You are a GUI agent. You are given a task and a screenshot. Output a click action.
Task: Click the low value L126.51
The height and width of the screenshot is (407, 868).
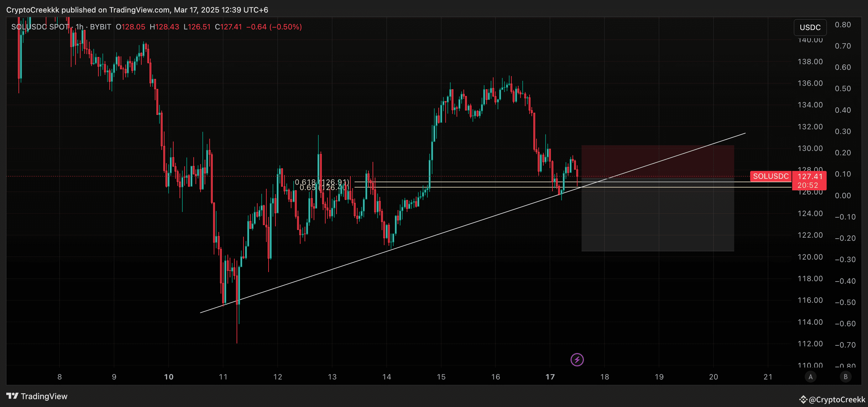(x=197, y=27)
